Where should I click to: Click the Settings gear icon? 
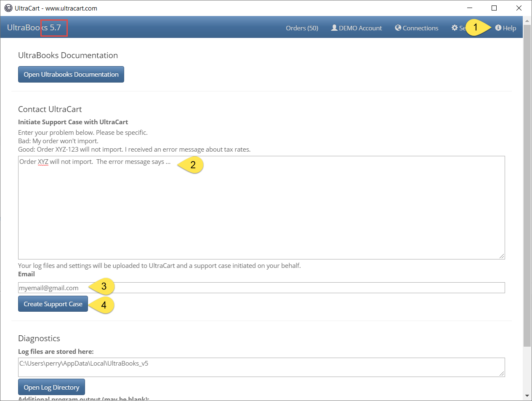tap(455, 28)
